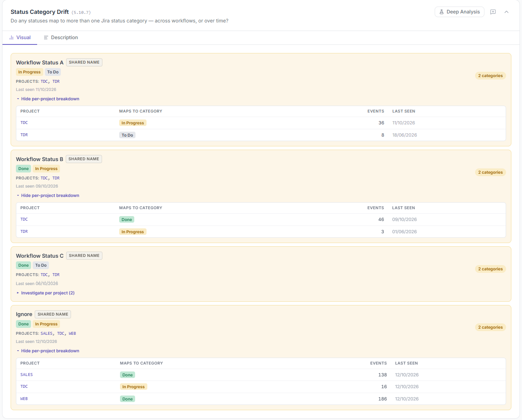Click events value 46 in Status B table

tap(381, 219)
